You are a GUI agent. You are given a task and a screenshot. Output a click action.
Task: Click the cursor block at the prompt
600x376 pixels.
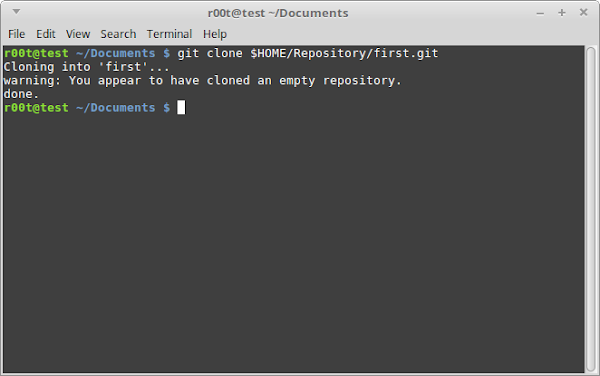point(181,107)
